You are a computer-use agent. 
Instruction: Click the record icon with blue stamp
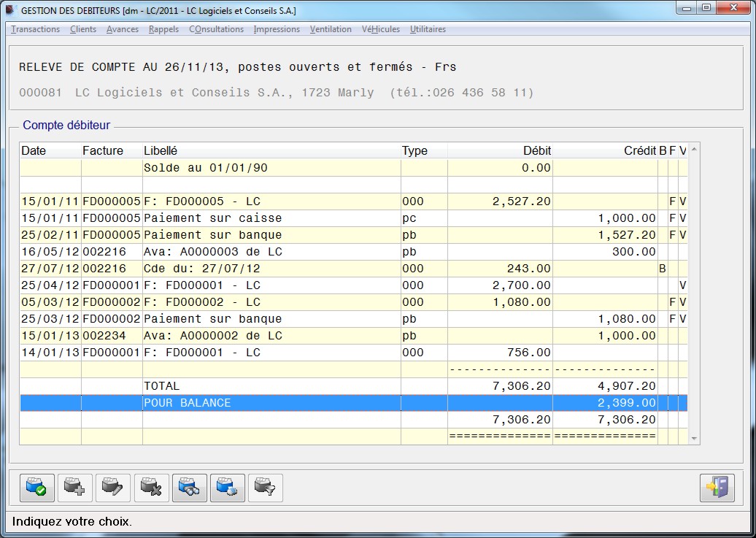(x=228, y=488)
